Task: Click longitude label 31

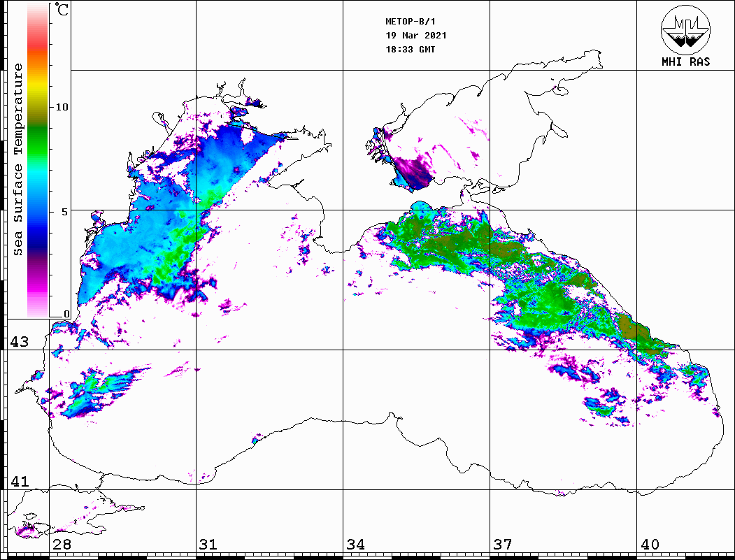Action: [x=208, y=544]
